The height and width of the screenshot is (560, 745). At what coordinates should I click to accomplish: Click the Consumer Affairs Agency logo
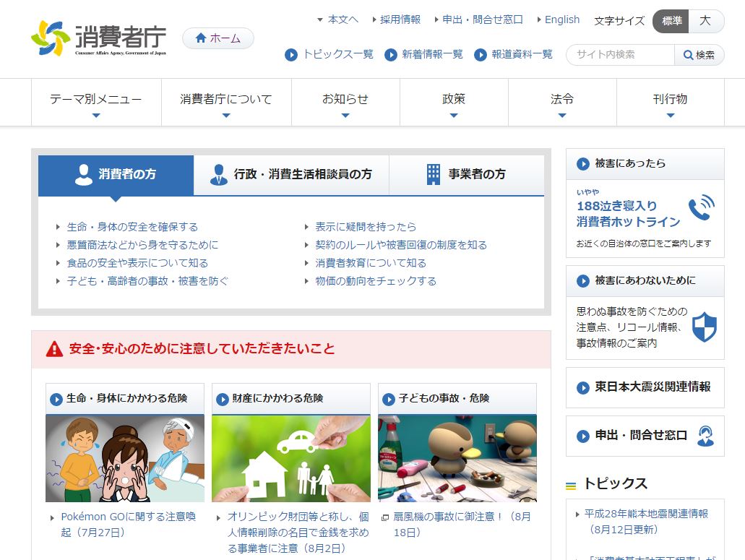99,39
